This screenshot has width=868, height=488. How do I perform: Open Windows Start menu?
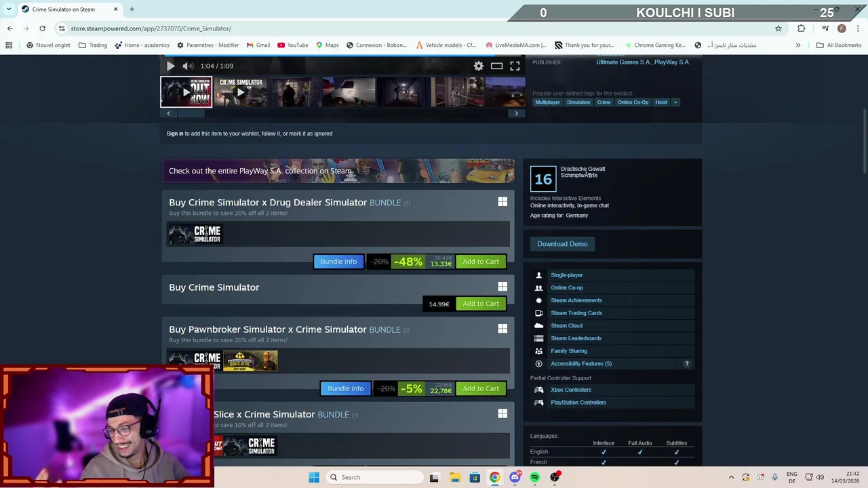point(314,477)
